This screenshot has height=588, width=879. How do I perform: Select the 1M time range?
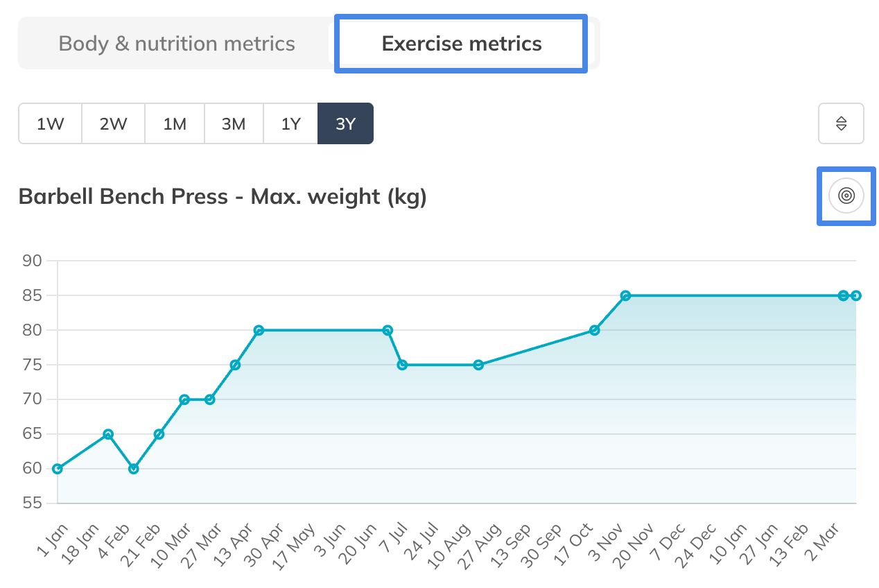175,124
